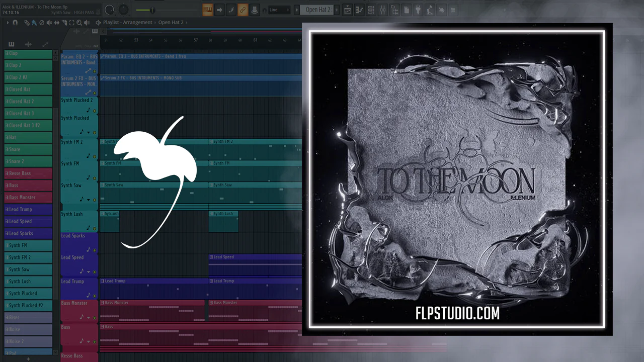Select the Resse Bass pattern in picker
Viewport: 644px width, 362px height.
tap(28, 173)
